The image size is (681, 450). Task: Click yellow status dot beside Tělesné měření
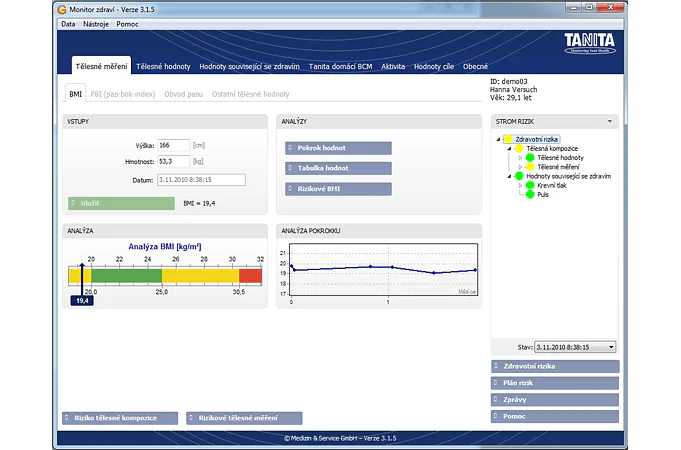coord(530,167)
